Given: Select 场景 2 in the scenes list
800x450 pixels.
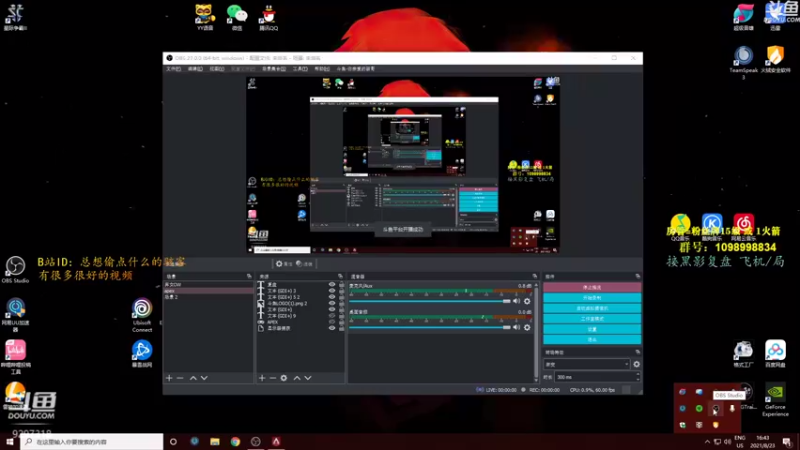Looking at the screenshot, I should 208,297.
